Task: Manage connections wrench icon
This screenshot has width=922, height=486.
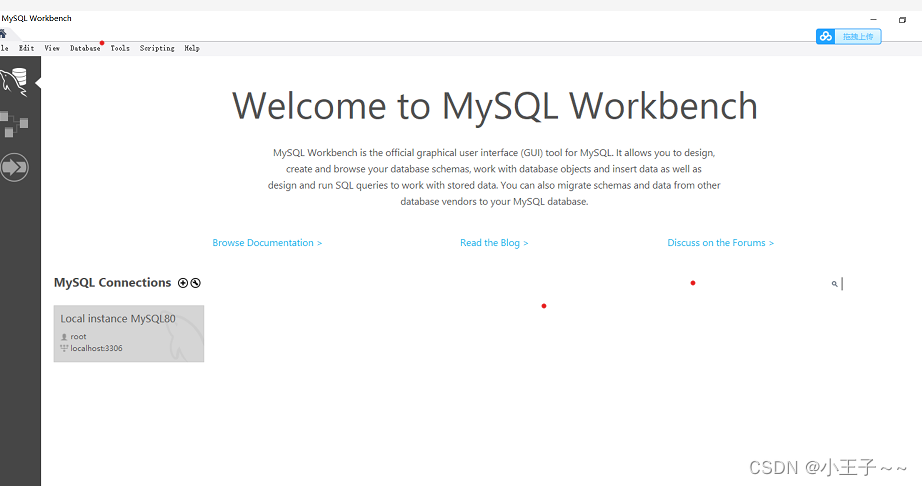Action: (x=196, y=283)
